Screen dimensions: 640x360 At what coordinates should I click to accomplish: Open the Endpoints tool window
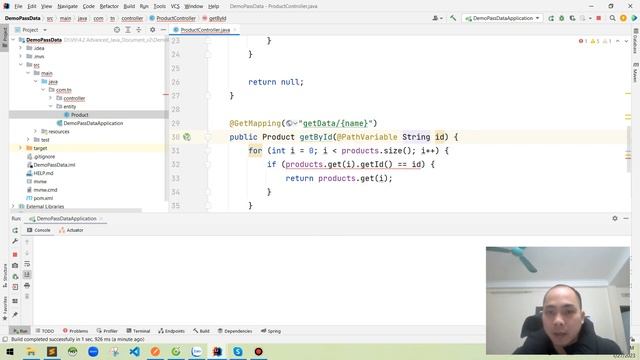(171, 331)
